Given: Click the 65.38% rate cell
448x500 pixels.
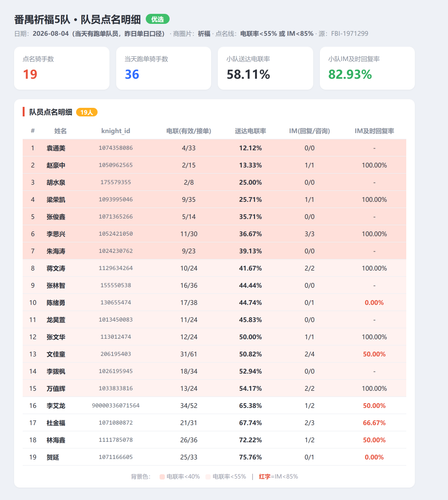Looking at the screenshot, I should tap(250, 405).
